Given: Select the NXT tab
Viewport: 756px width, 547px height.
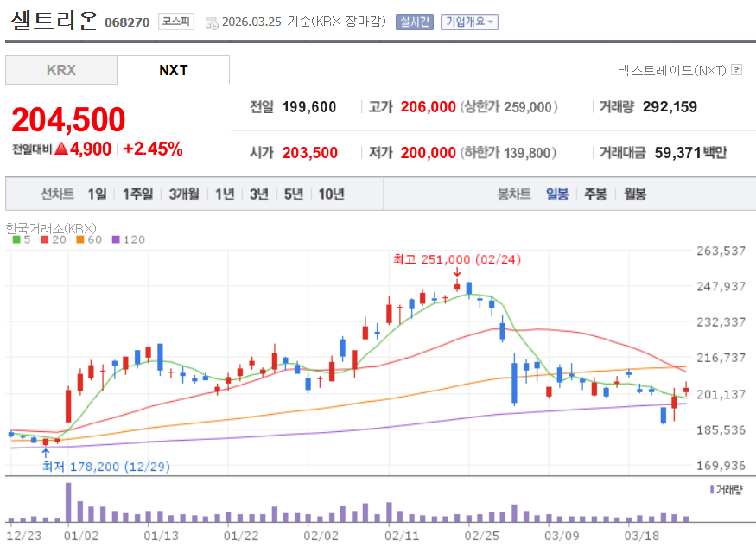Looking at the screenshot, I should click(173, 70).
